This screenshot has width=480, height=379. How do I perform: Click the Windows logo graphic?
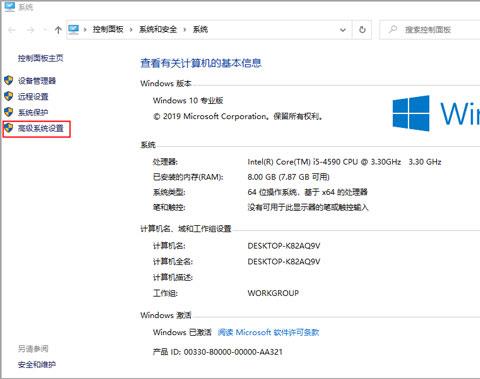(411, 113)
